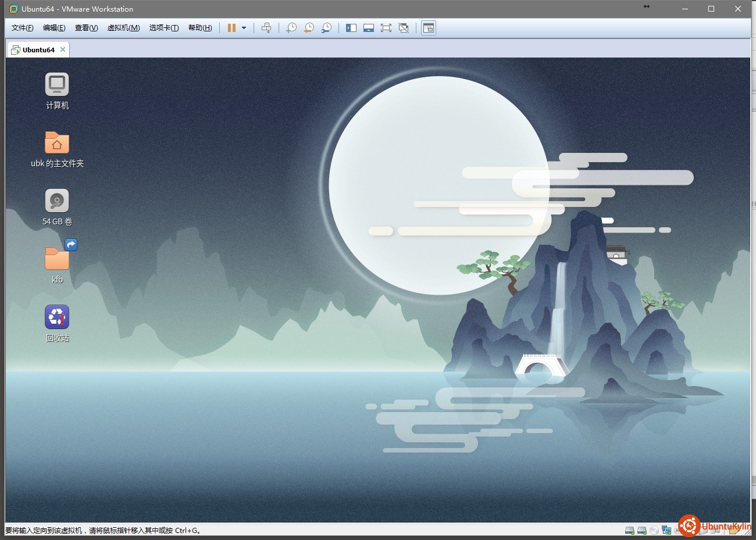Image resolution: width=756 pixels, height=540 pixels.
Task: Select the kfb shortcut folder
Action: click(x=57, y=259)
